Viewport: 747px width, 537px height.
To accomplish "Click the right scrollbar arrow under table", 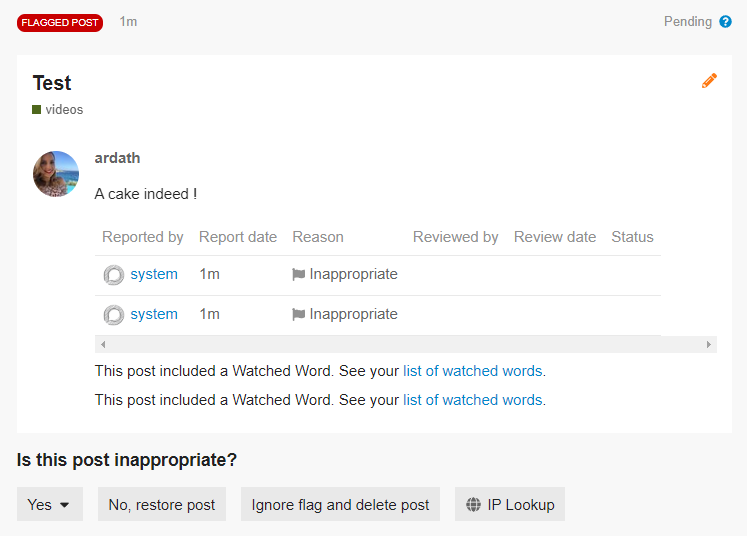I will [x=709, y=344].
